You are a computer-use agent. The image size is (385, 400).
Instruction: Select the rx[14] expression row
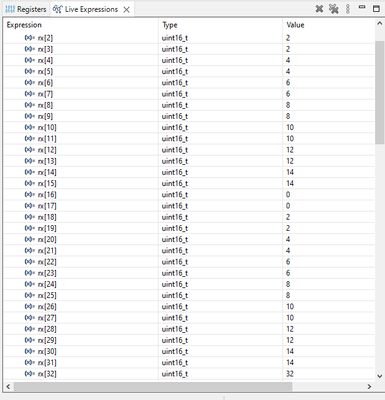coord(189,172)
